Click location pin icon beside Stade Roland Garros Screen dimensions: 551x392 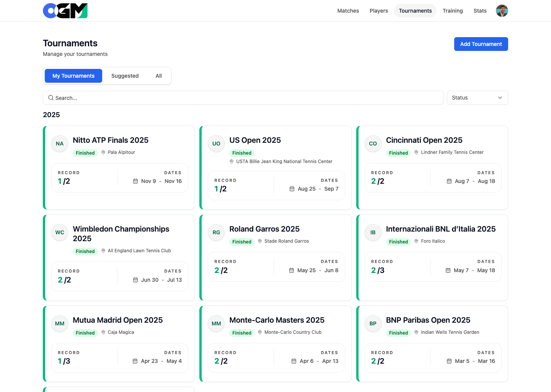[x=260, y=241]
